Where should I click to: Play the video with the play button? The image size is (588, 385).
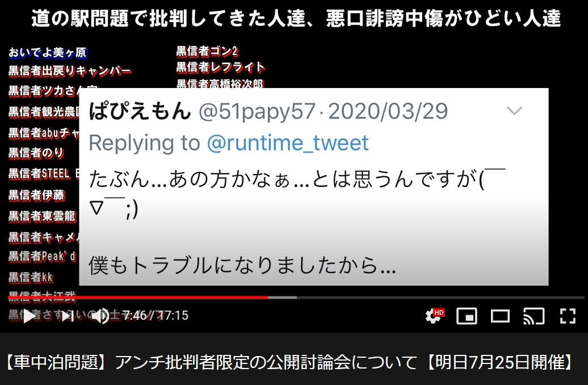tap(30, 316)
